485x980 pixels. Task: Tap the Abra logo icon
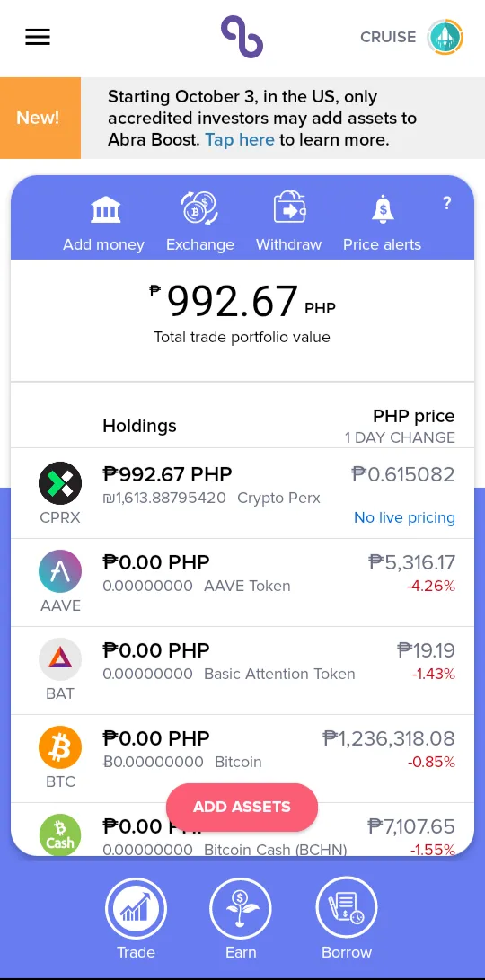coord(242,37)
